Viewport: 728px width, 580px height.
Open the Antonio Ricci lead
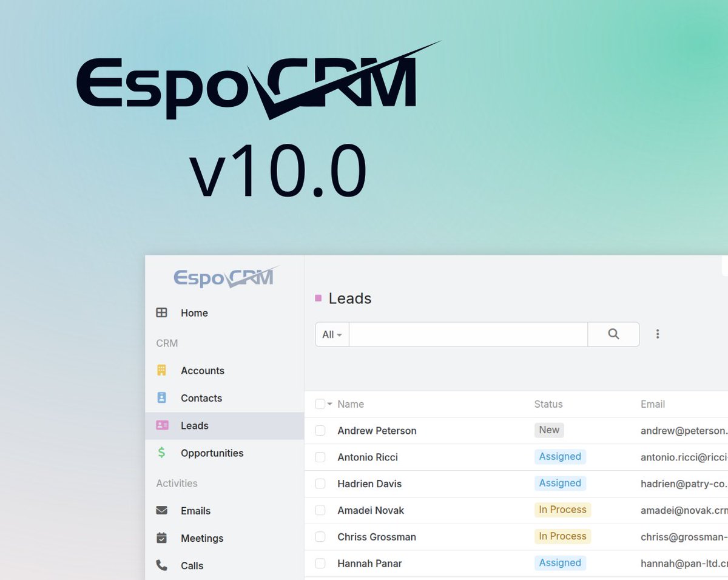(x=368, y=457)
